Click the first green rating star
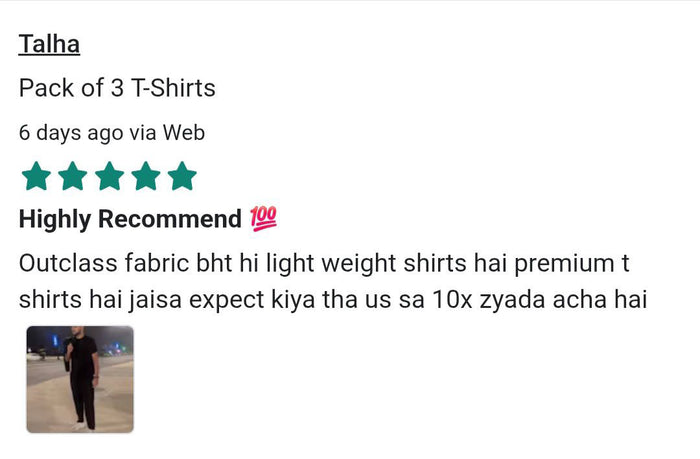The width and height of the screenshot is (700, 459). [x=36, y=176]
